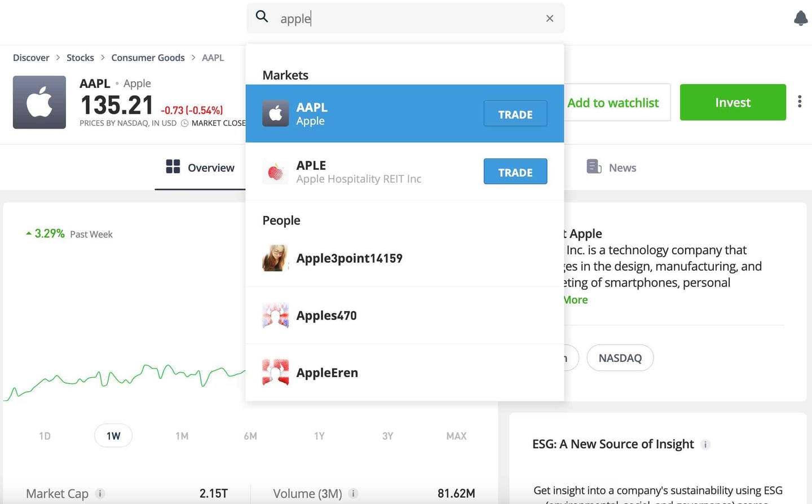Toggle Add to watchlist for AAPL
The height and width of the screenshot is (504, 812).
614,103
